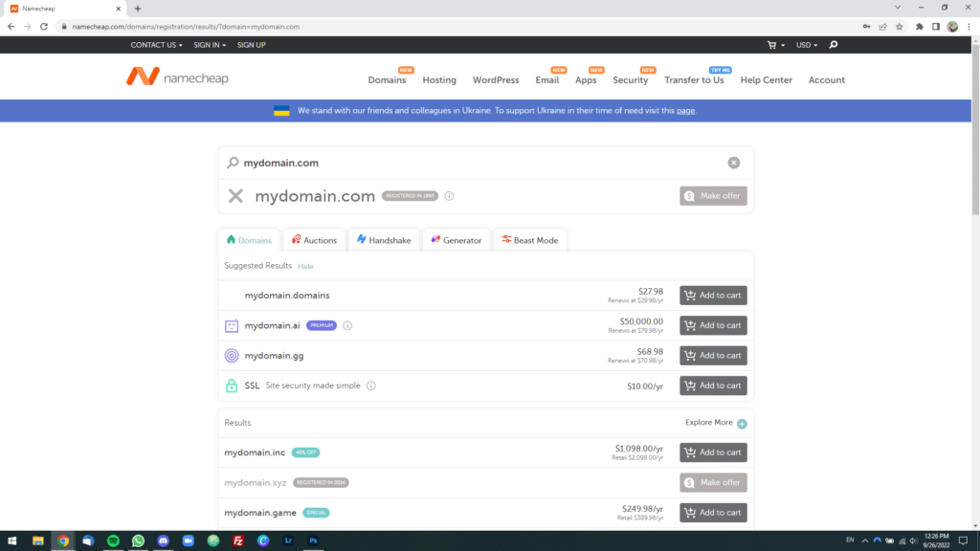Open Lightroom from the taskbar
980x551 pixels.
coord(288,541)
